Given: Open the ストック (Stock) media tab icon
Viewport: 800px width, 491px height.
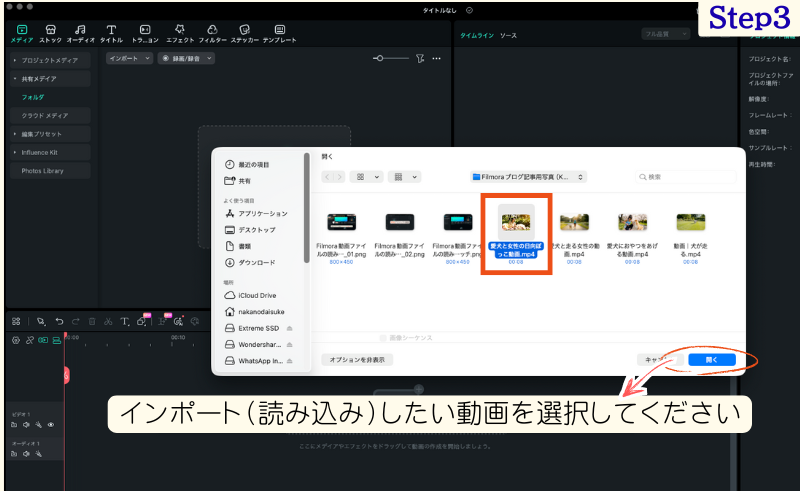Looking at the screenshot, I should tap(50, 30).
